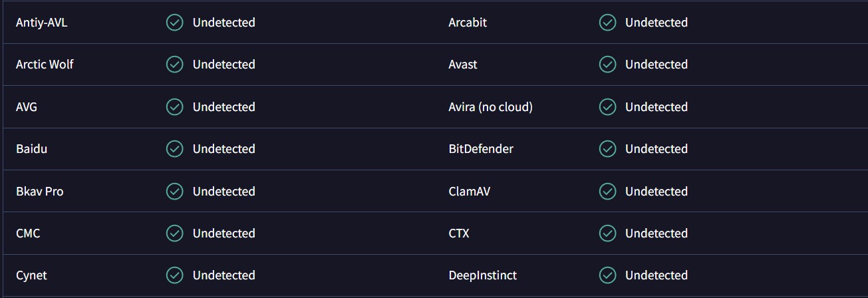
Task: Select the ClamAV undetected check icon
Action: 607,192
